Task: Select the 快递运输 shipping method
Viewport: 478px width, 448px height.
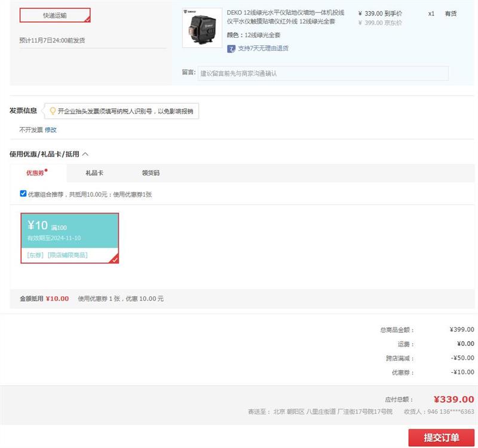Action: click(x=55, y=15)
